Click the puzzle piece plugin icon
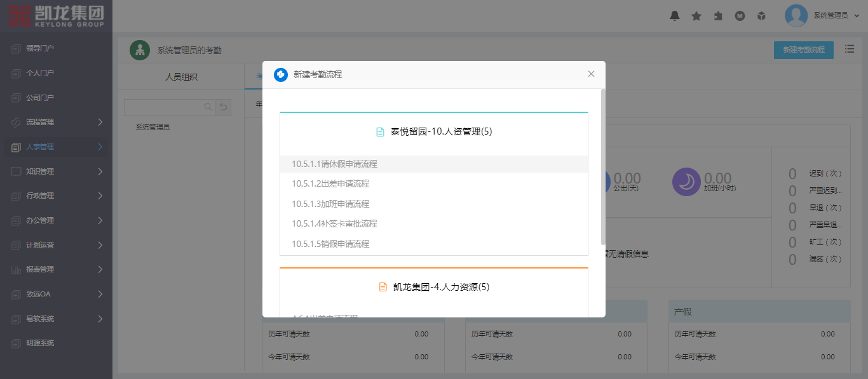 click(x=718, y=16)
